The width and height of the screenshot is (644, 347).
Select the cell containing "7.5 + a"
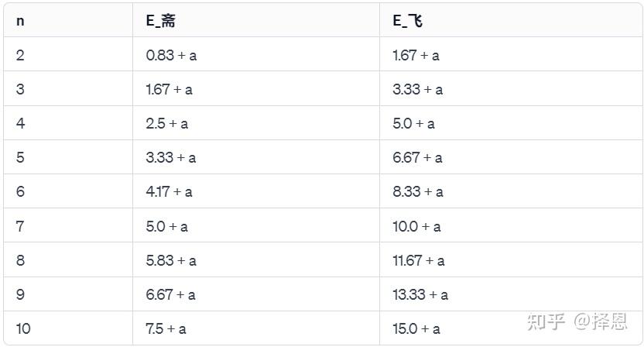click(166, 328)
